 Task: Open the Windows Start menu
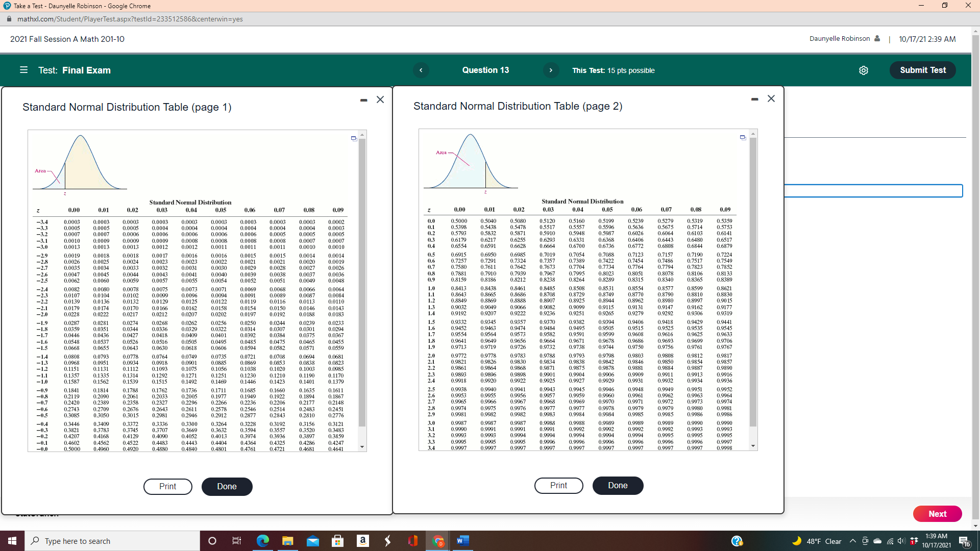12,541
